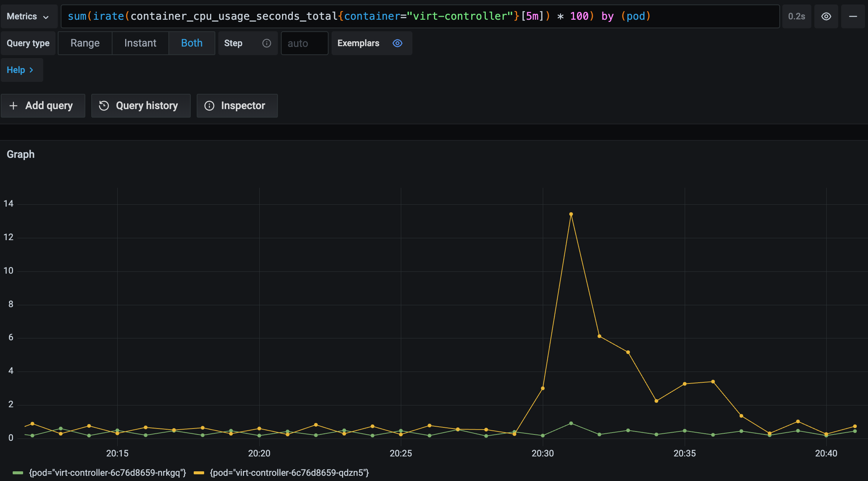This screenshot has width=868, height=481.
Task: Click the Inspector button label
Action: (x=243, y=106)
